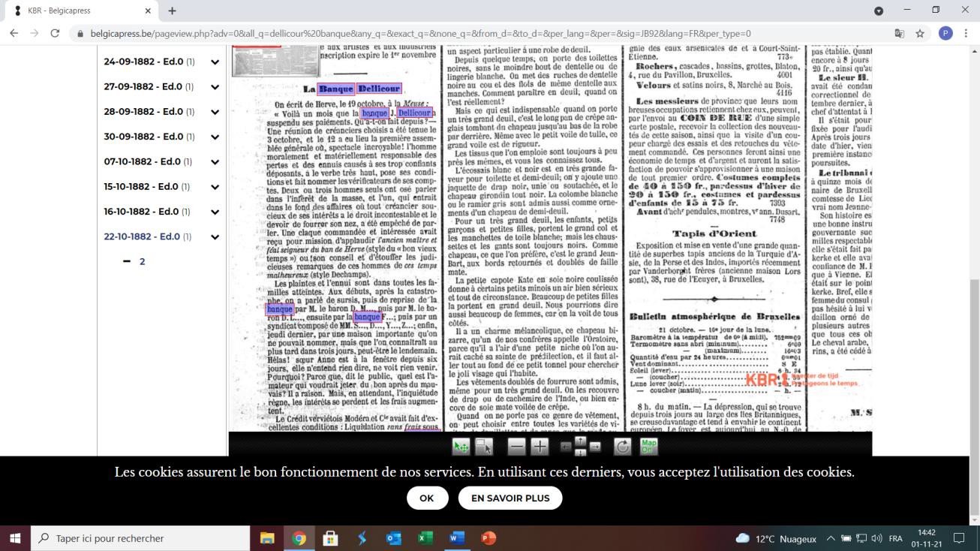Zoom out with the minus button

tap(516, 447)
